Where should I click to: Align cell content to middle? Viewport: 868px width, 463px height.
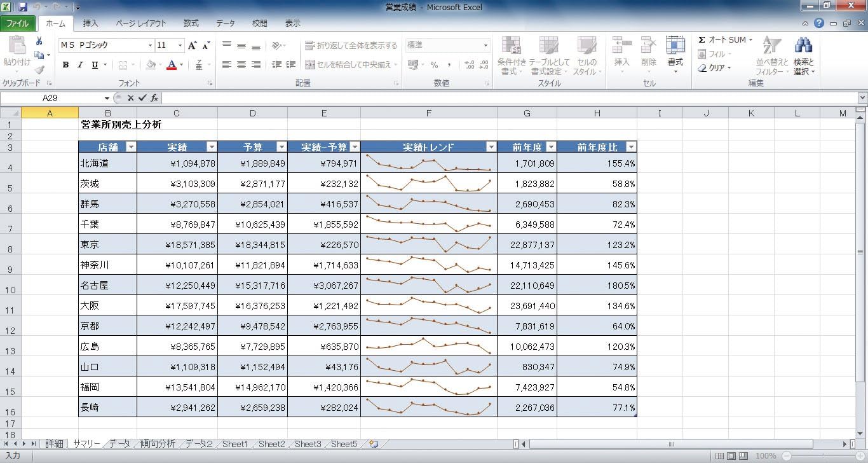[241, 46]
